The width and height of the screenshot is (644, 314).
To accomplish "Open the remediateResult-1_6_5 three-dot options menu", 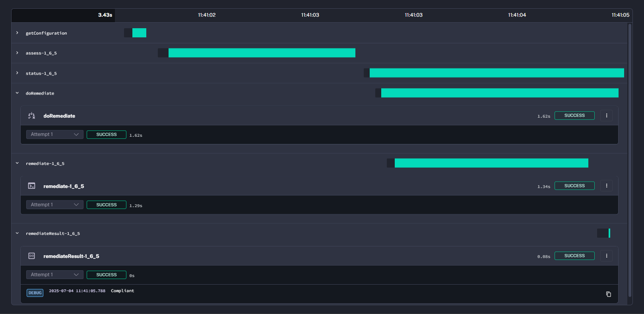I will 606,256.
